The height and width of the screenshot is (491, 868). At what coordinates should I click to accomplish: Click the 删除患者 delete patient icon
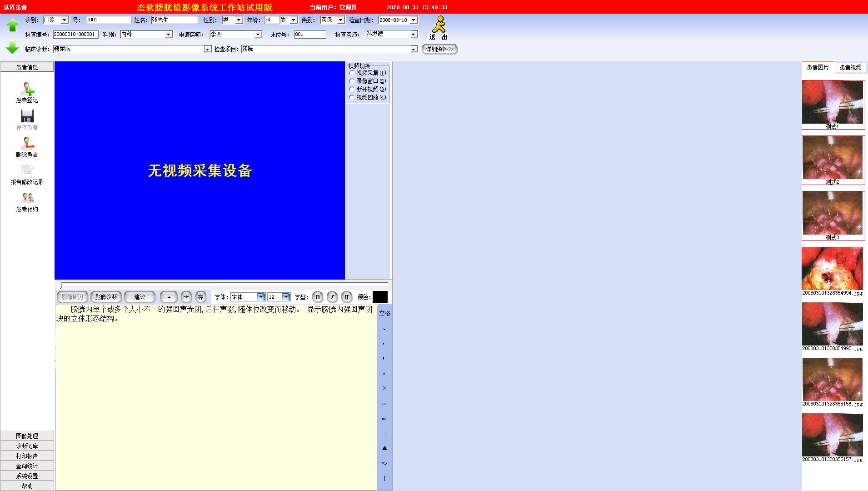coord(27,144)
